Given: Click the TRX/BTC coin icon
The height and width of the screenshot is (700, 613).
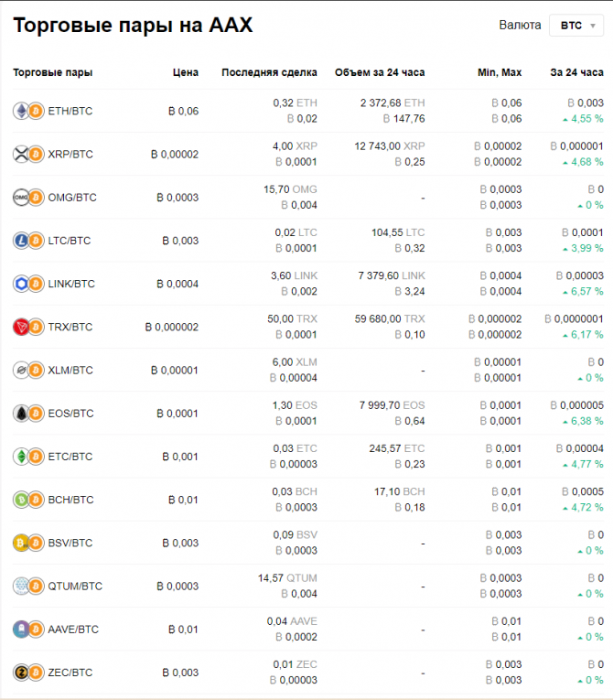Looking at the screenshot, I should [28, 327].
